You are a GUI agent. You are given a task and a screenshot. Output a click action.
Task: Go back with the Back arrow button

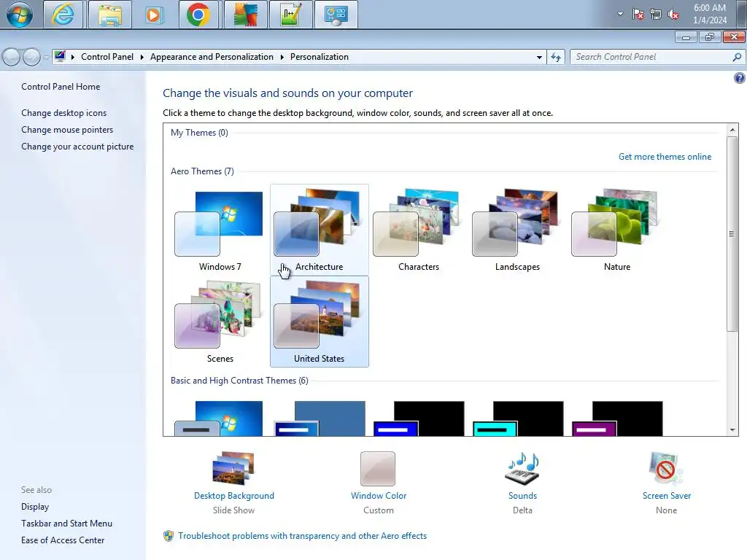12,57
